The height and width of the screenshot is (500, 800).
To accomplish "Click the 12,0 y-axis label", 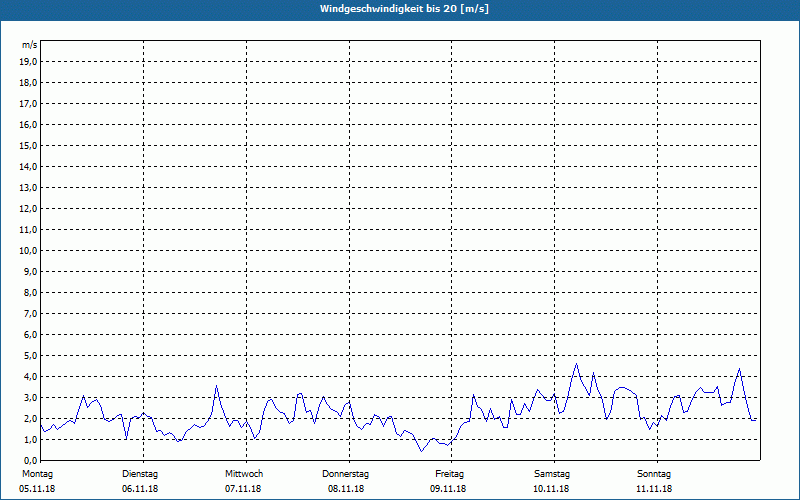I will point(28,209).
